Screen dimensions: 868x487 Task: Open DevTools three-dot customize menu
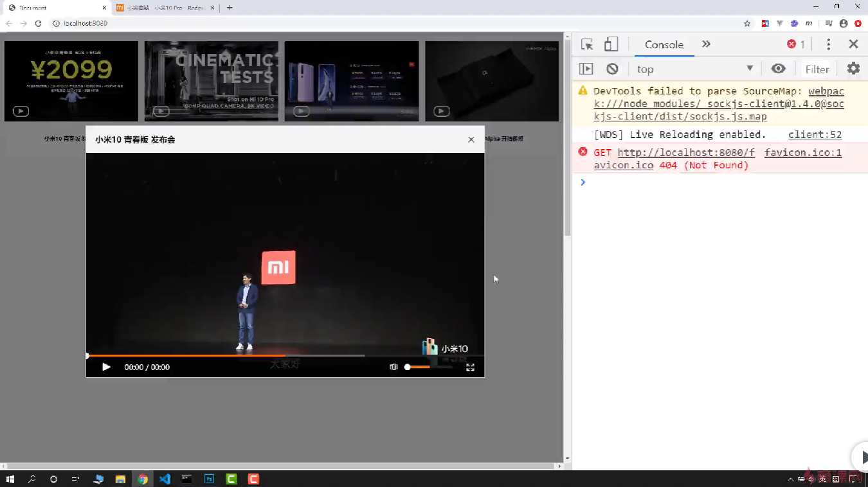point(828,44)
